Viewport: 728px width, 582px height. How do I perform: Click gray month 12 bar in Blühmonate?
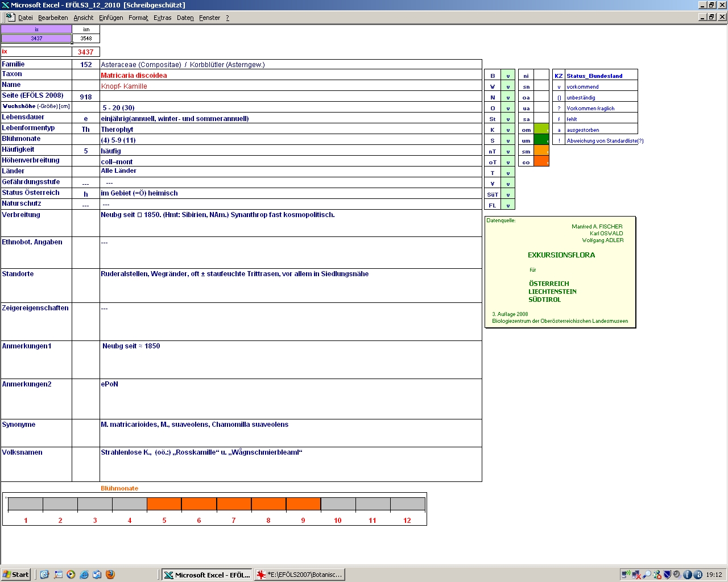click(407, 504)
